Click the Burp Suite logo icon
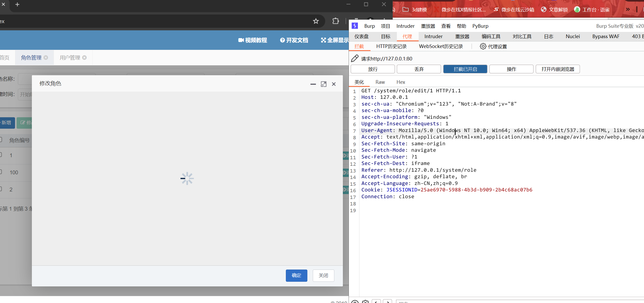 pos(355,26)
